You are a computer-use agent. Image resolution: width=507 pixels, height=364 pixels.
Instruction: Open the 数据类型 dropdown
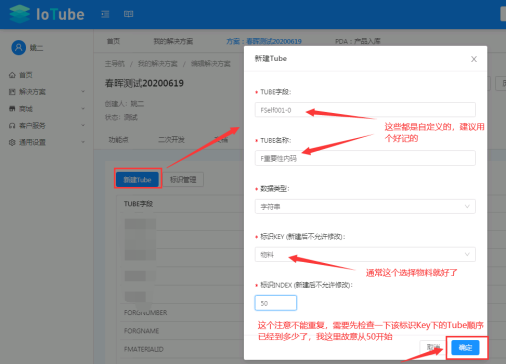365,206
